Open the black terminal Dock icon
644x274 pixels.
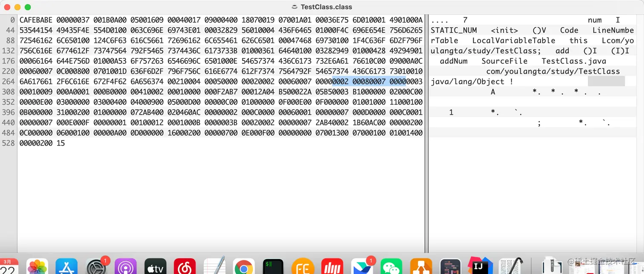[x=273, y=267]
